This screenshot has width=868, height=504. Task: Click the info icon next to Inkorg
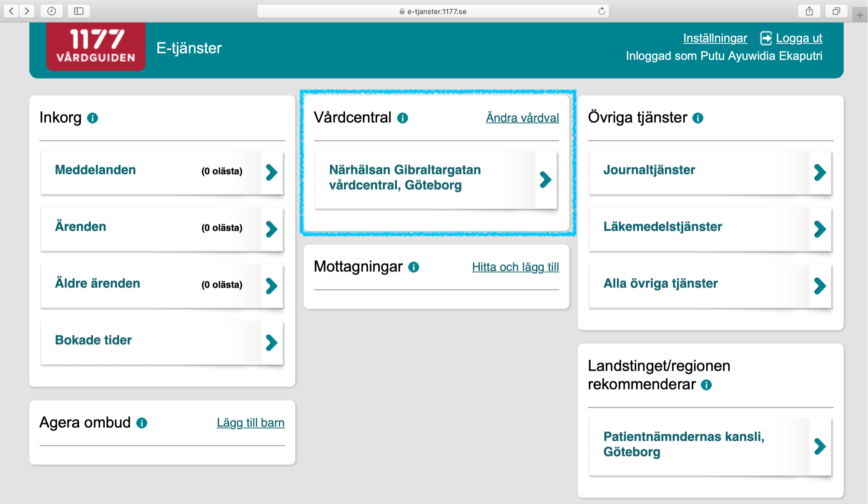[x=93, y=118]
